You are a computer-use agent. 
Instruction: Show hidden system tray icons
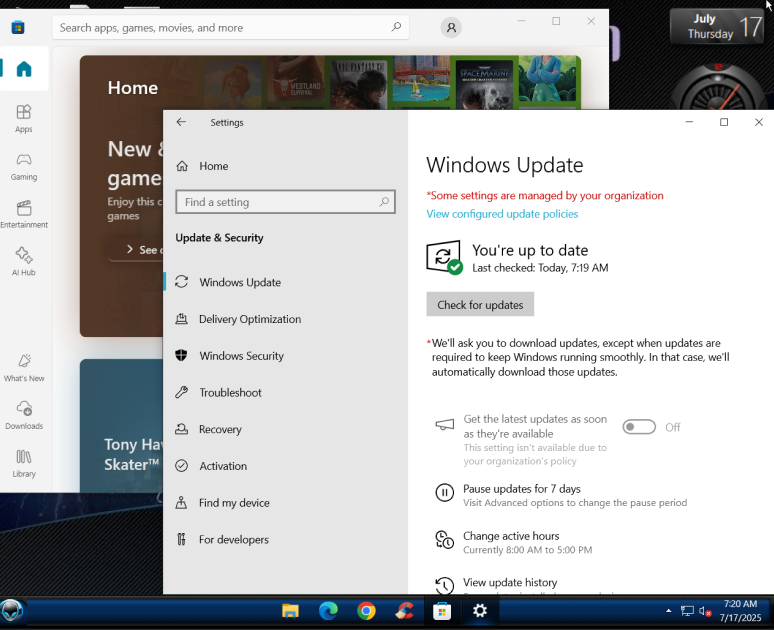668,611
